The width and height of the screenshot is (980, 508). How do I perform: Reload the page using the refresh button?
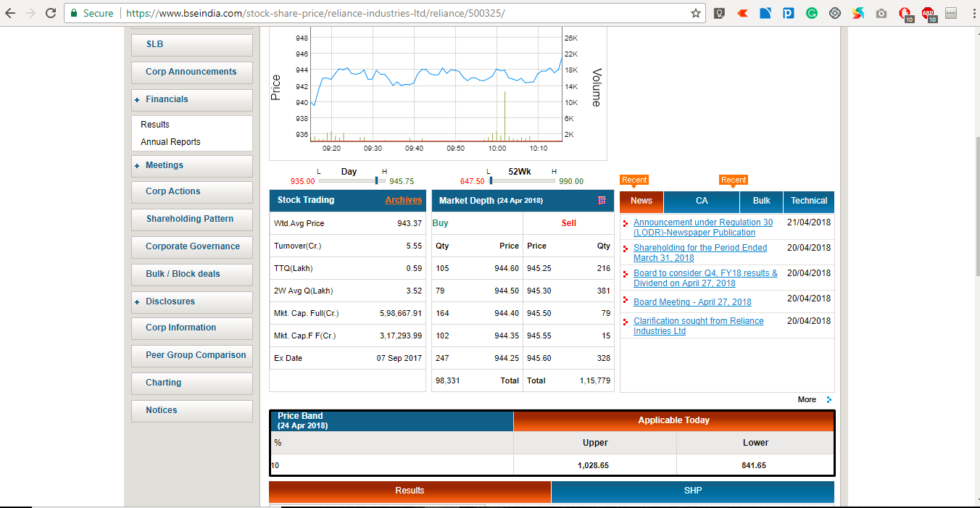coord(51,13)
